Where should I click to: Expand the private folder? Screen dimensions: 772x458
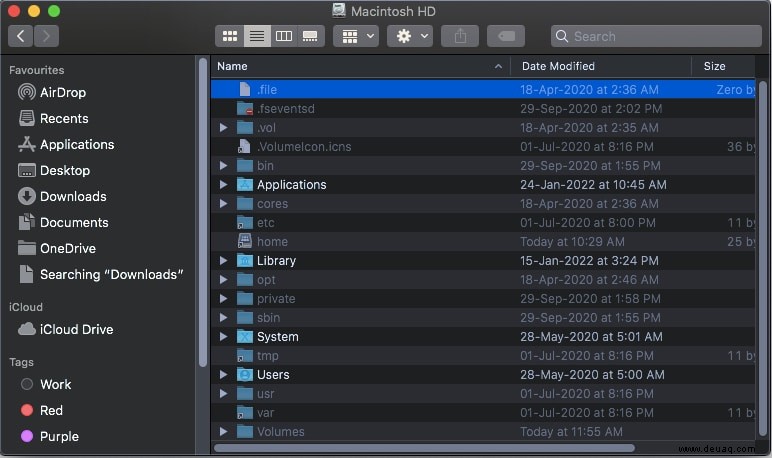point(224,298)
